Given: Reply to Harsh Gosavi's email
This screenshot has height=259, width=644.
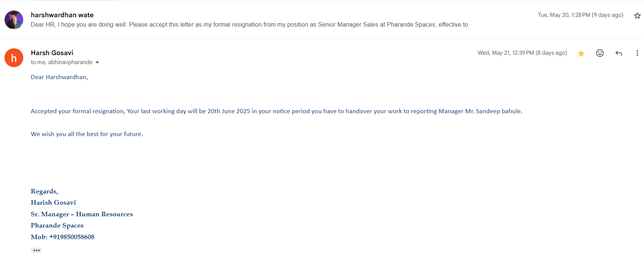Looking at the screenshot, I should pos(618,53).
